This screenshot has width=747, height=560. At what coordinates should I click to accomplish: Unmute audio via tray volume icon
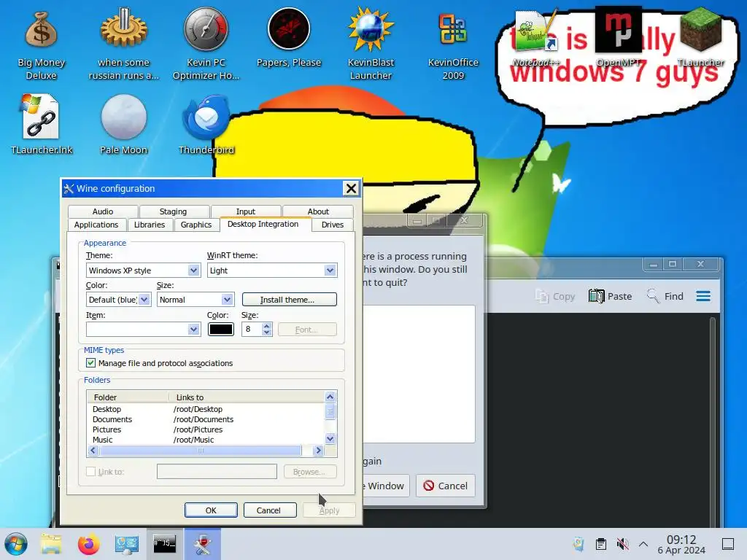coord(622,544)
